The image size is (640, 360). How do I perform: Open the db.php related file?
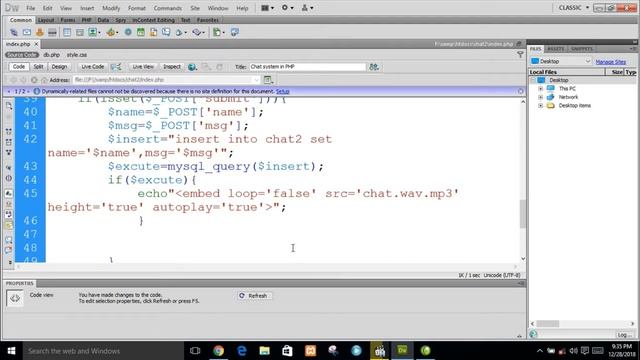tap(51, 55)
